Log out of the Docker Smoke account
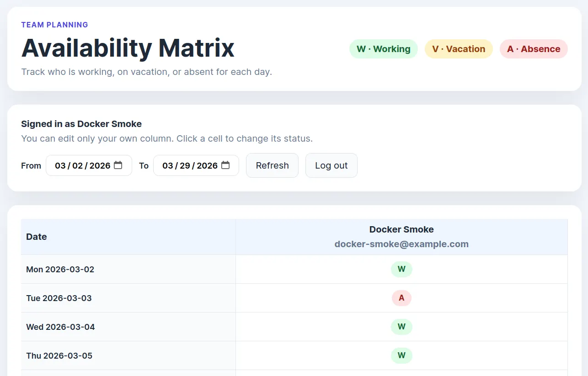This screenshot has width=588, height=376. click(x=331, y=165)
